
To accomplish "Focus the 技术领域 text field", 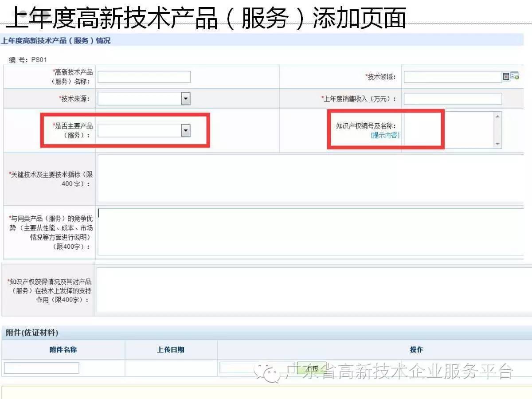I will (452, 77).
